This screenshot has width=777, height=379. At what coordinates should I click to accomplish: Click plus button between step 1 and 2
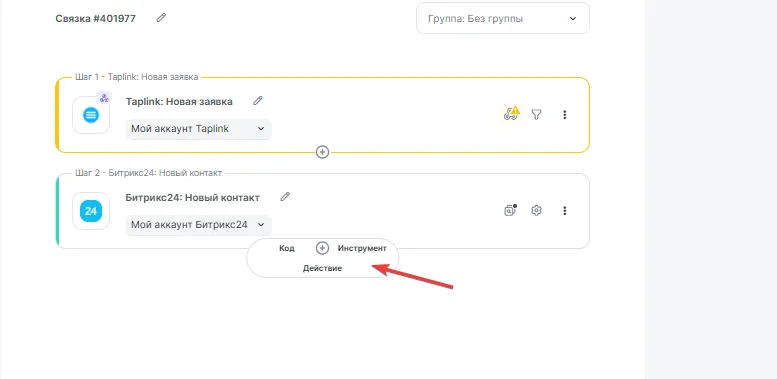click(x=323, y=152)
